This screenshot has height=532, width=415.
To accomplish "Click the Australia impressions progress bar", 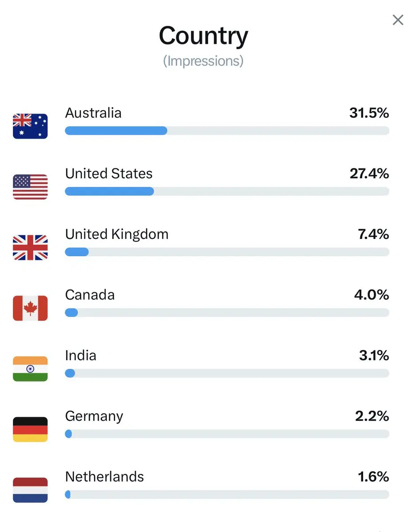I will click(x=227, y=131).
